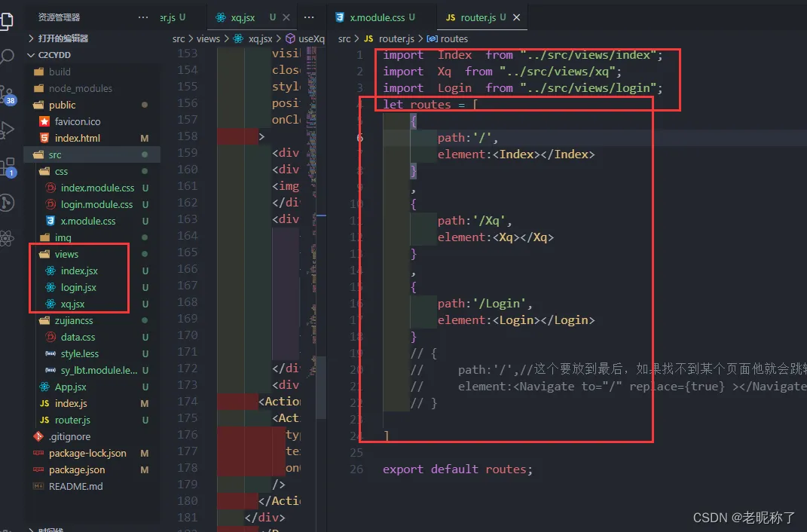Click the views breadcrumb in xq.jsx editor

click(x=208, y=38)
